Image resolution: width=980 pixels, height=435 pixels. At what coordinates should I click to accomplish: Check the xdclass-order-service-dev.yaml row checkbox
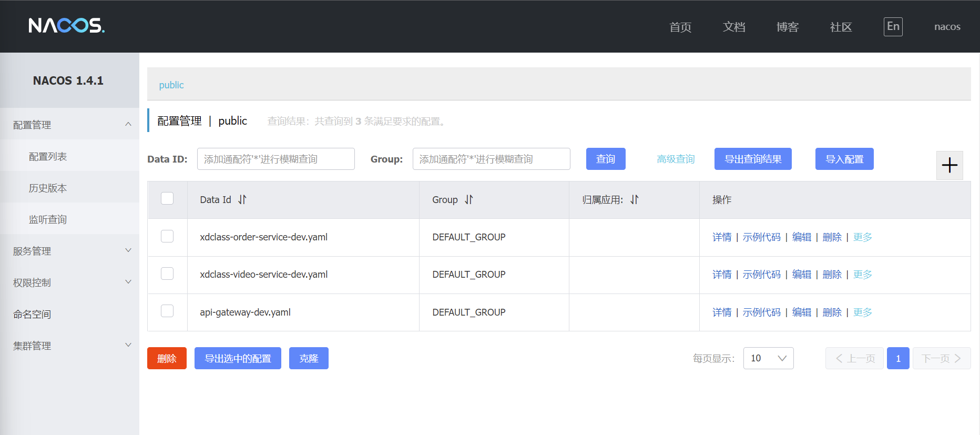[x=167, y=236]
